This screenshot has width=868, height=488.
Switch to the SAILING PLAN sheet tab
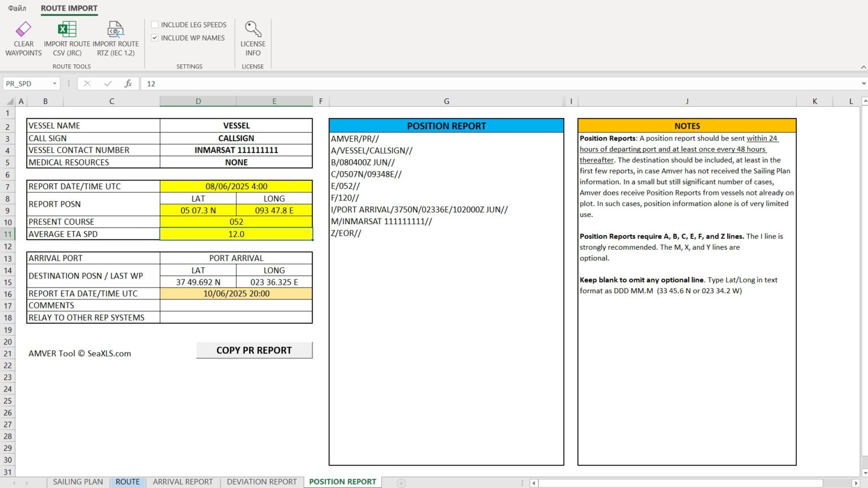(x=77, y=482)
